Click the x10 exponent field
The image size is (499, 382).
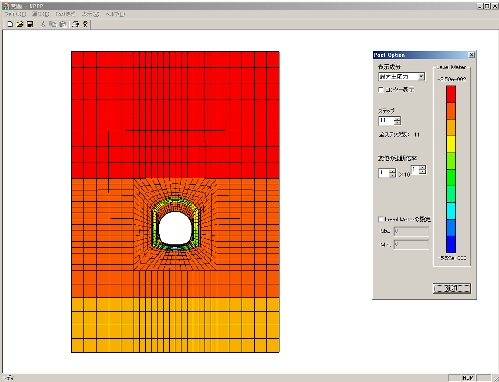(415, 170)
